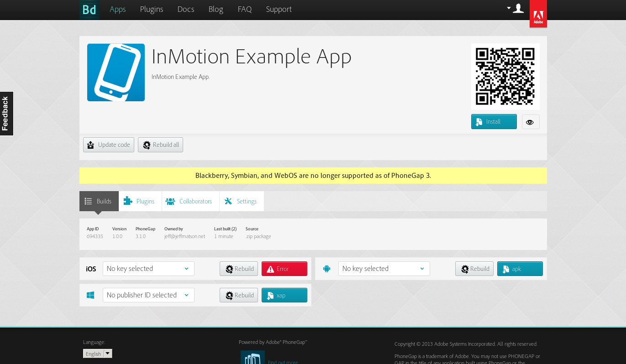Open the QR code image

505,77
